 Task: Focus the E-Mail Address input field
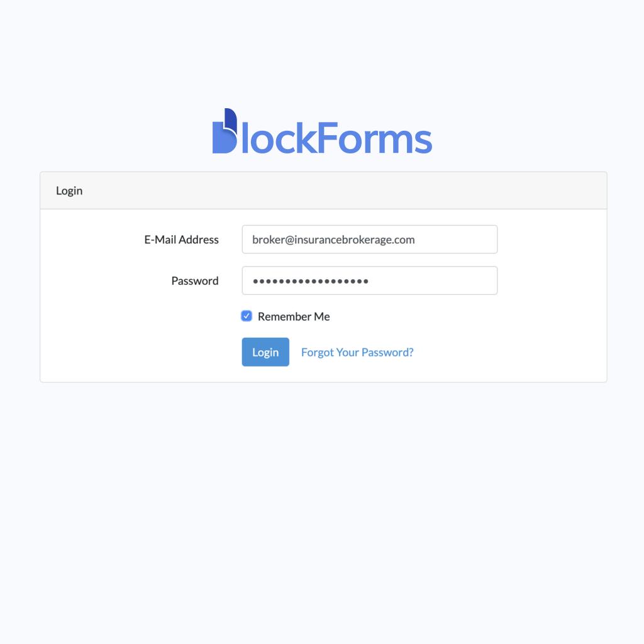(x=369, y=240)
